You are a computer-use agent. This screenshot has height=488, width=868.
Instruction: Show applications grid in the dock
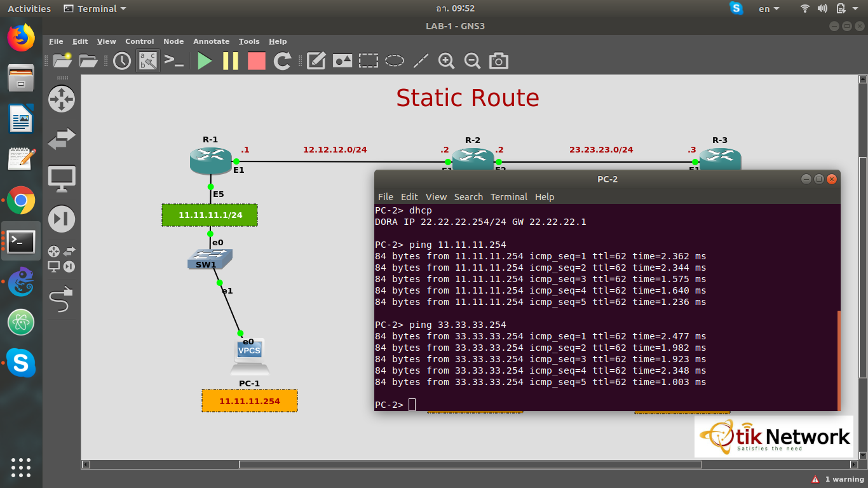point(21,467)
